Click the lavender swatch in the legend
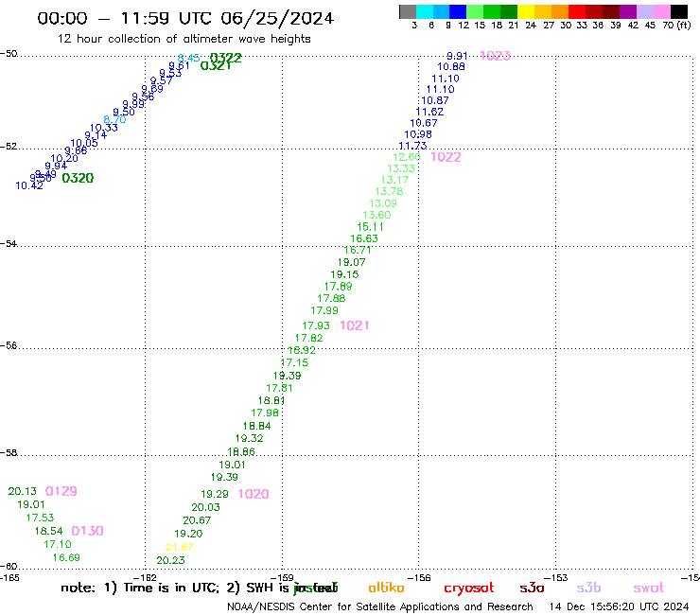Viewport: 700px width, 615px height. tap(645, 11)
